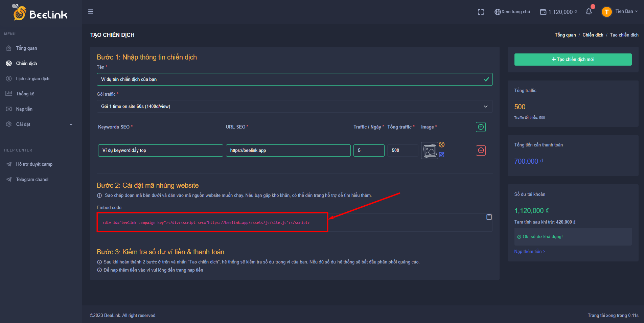
Task: Click Tạo chiến dịch breadcrumb text
Action: coord(624,35)
